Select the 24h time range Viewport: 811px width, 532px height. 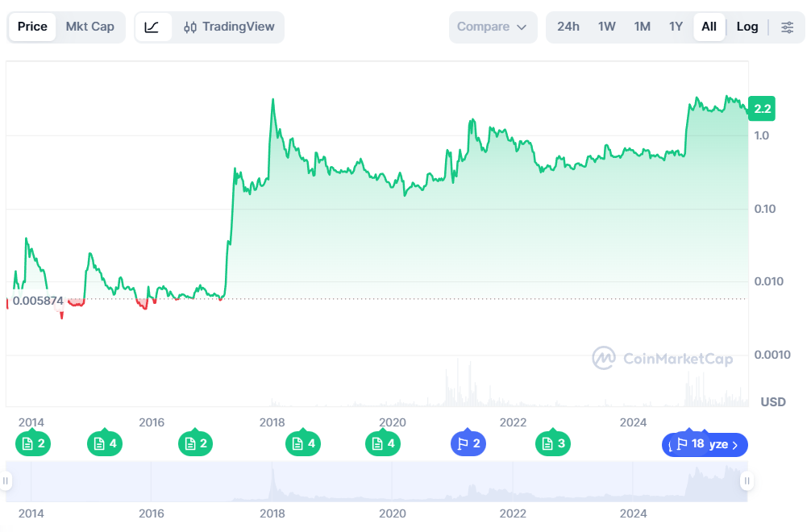568,27
